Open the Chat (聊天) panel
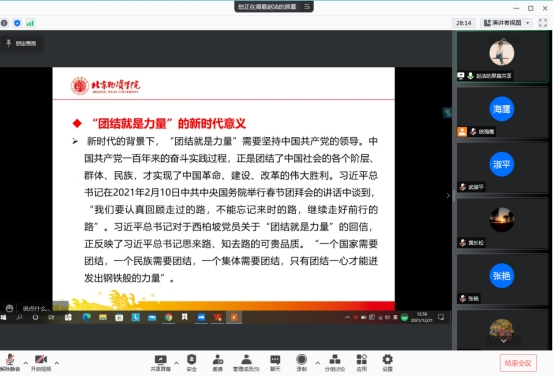The height and width of the screenshot is (376, 553). point(275,363)
